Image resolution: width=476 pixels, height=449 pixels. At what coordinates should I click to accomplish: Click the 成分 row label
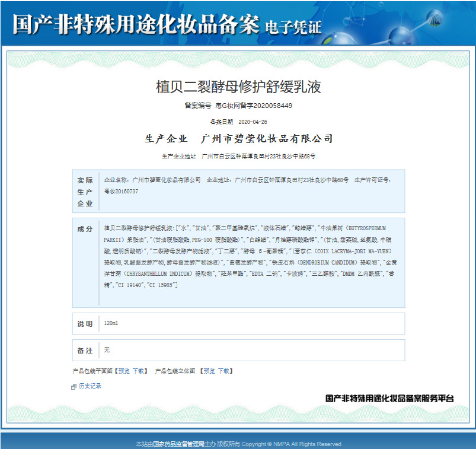click(85, 229)
